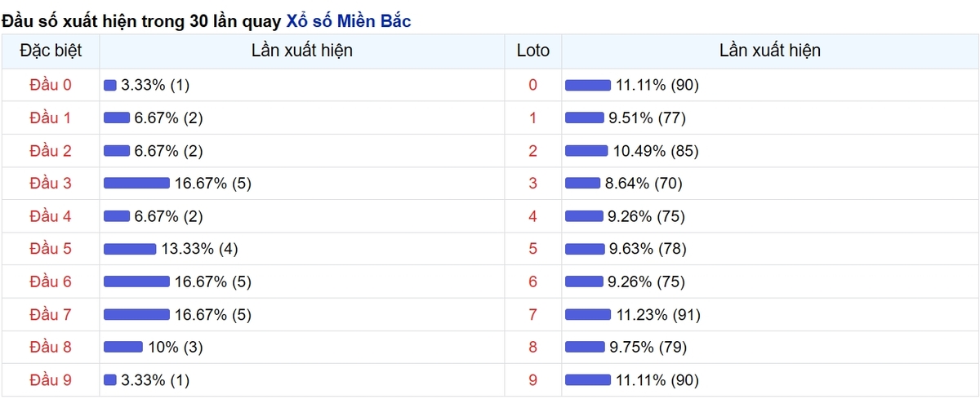Select the Loto number 8 cell

tap(533, 347)
